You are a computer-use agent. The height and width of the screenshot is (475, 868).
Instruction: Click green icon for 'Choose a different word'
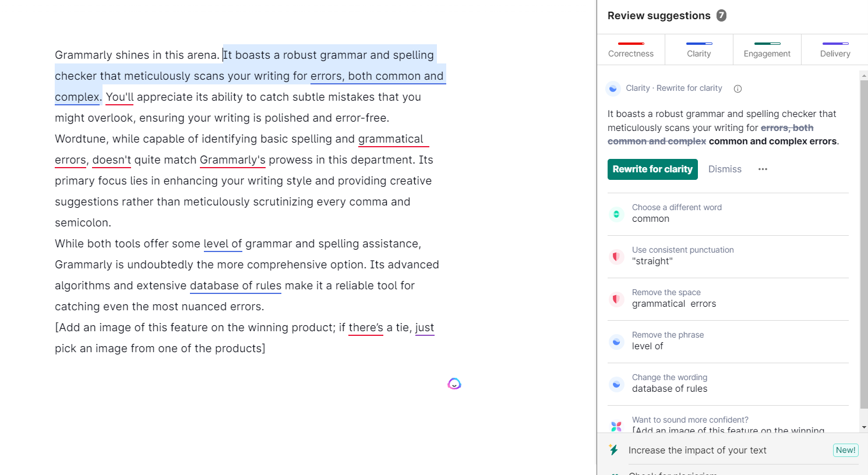[x=616, y=214]
